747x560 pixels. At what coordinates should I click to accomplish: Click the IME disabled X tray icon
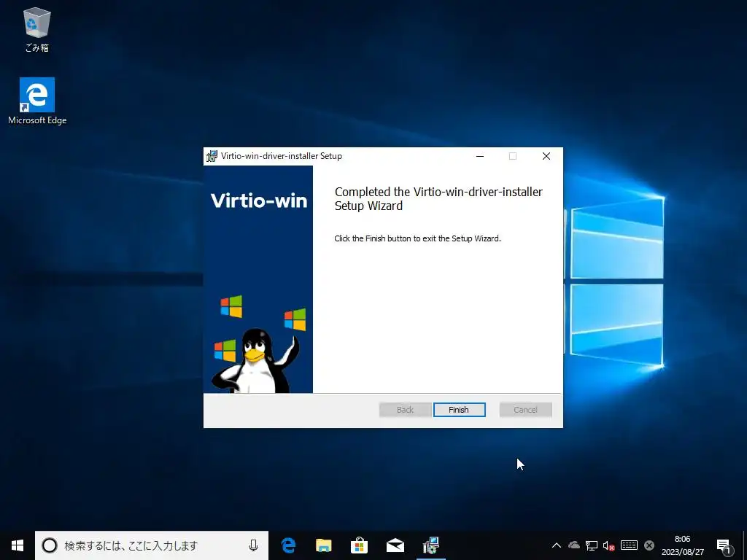tap(649, 545)
